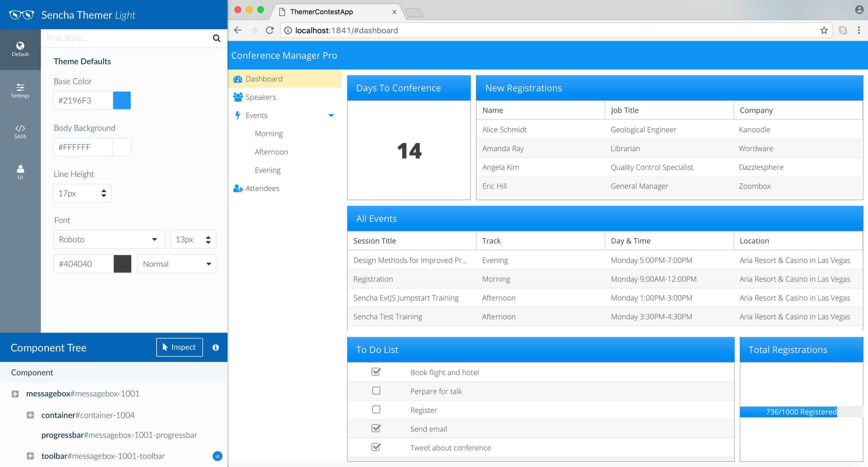Viewport: 868px width, 467px height.
Task: Reload the browser page
Action: point(270,31)
